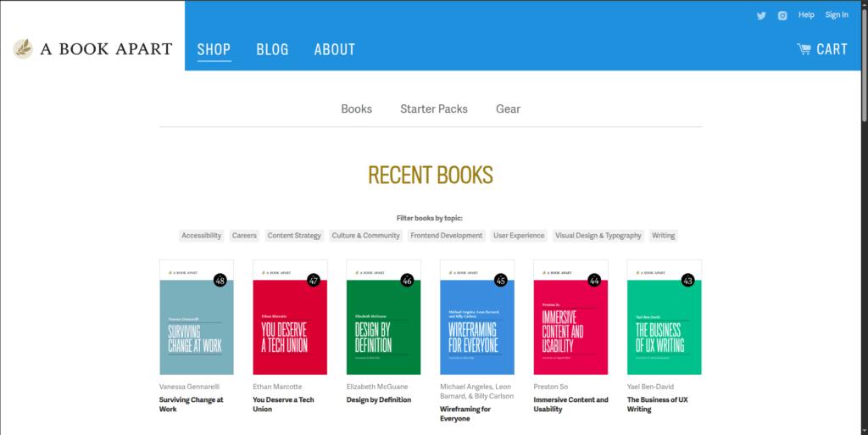Open Surviving Change at Work book cover

click(196, 317)
